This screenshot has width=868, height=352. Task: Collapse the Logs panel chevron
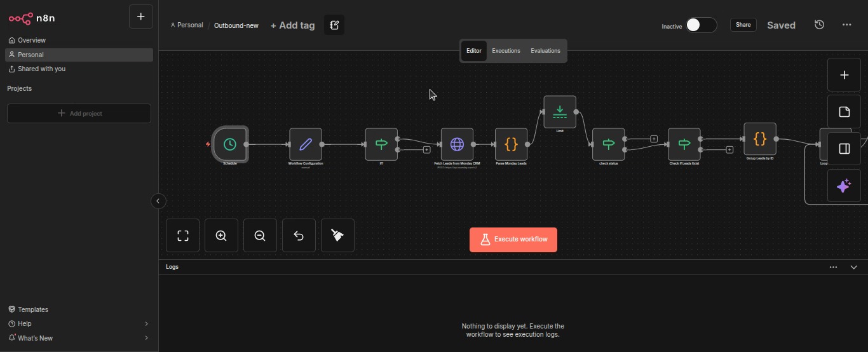tap(854, 267)
